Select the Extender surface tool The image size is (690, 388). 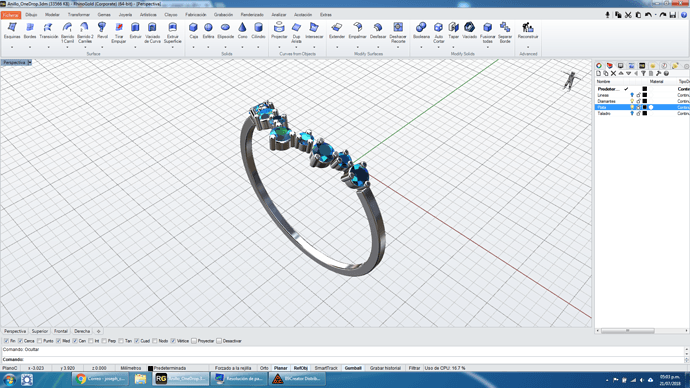(x=337, y=30)
